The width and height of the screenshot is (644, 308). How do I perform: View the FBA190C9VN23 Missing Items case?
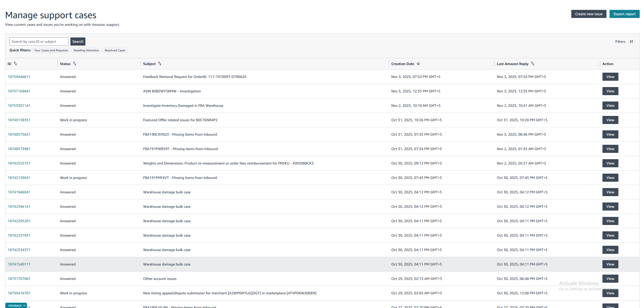coord(610,134)
